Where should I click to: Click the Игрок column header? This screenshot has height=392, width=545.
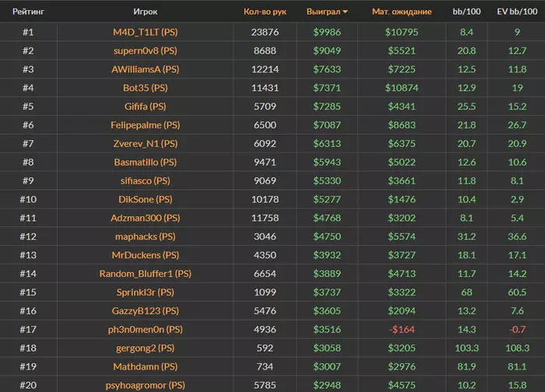146,12
